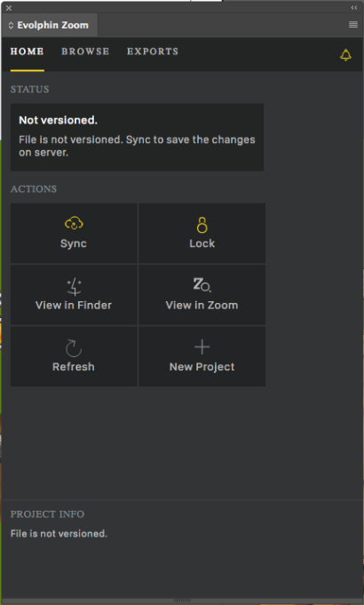This screenshot has width=364, height=605.
Task: Open View in Zoom action
Action: click(x=202, y=295)
